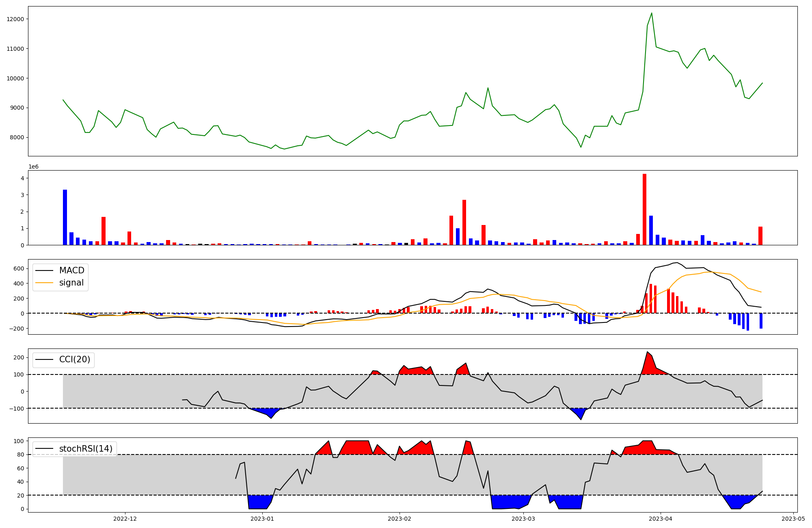
Task: Click the 2023-04 date tick label
Action: 661,519
